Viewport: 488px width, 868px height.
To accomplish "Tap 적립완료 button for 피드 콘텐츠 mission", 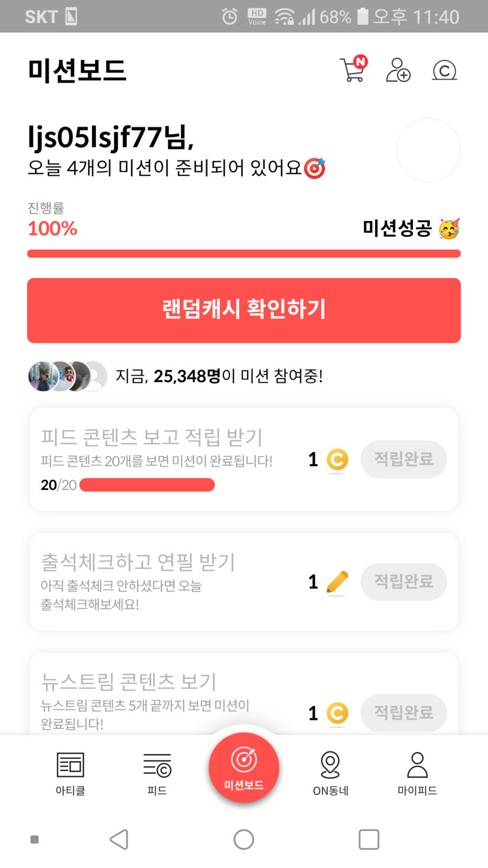I will click(403, 459).
